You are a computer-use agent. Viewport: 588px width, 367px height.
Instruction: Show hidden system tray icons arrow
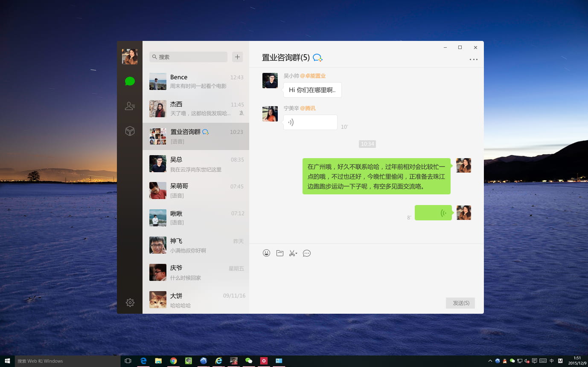coord(490,361)
